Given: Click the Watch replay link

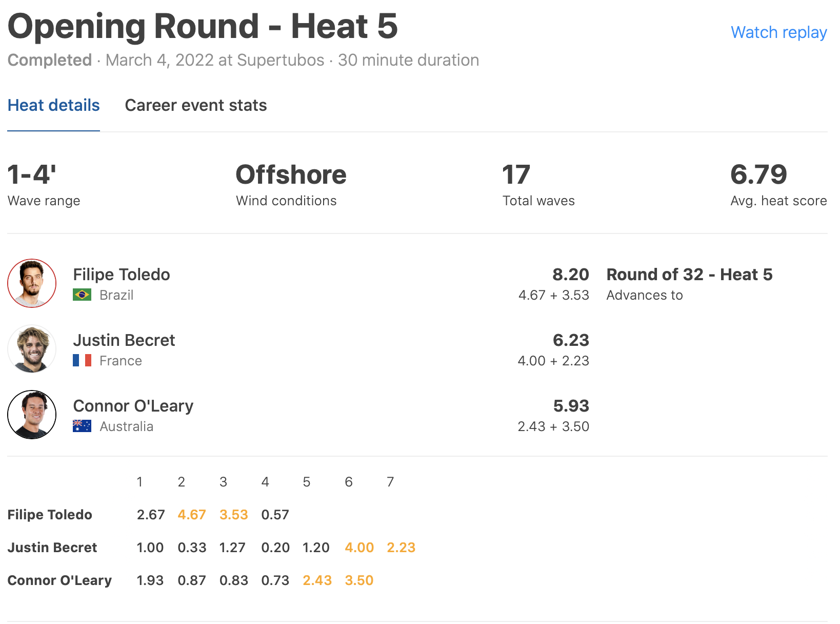Looking at the screenshot, I should click(778, 32).
